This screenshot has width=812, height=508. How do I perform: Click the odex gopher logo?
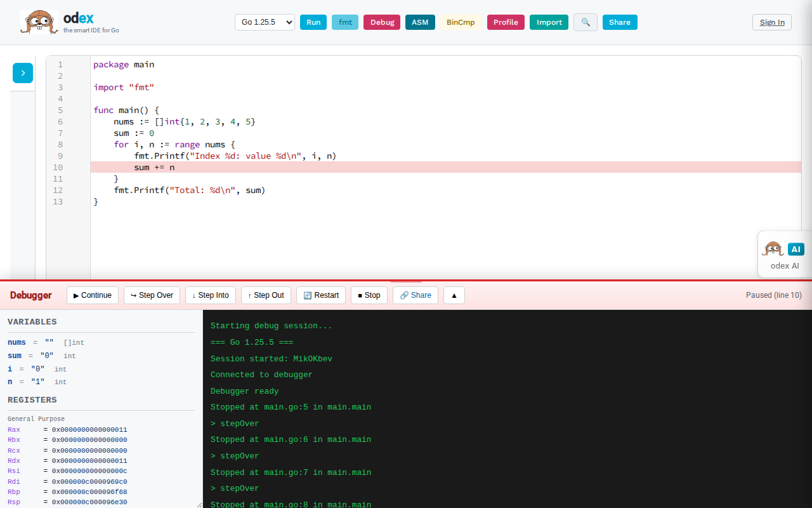tap(39, 22)
